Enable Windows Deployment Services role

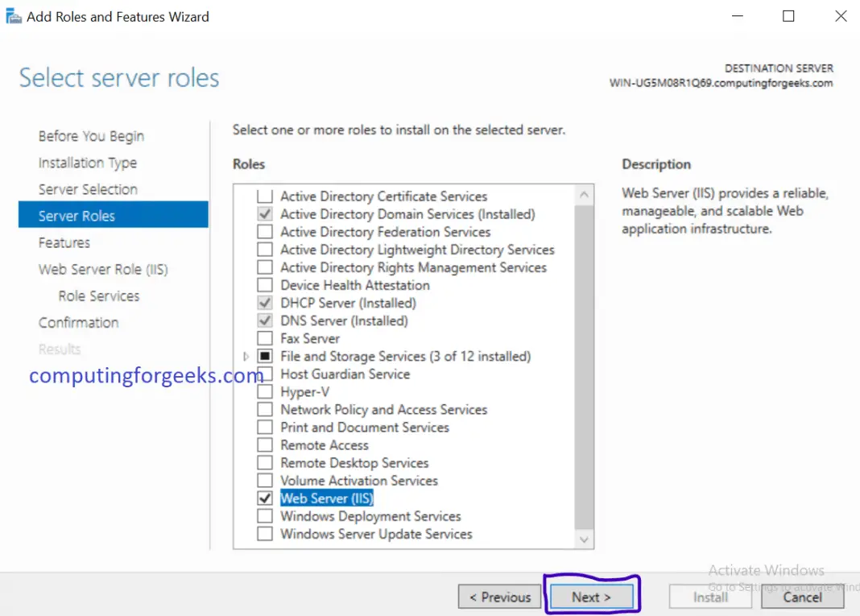[x=266, y=515]
